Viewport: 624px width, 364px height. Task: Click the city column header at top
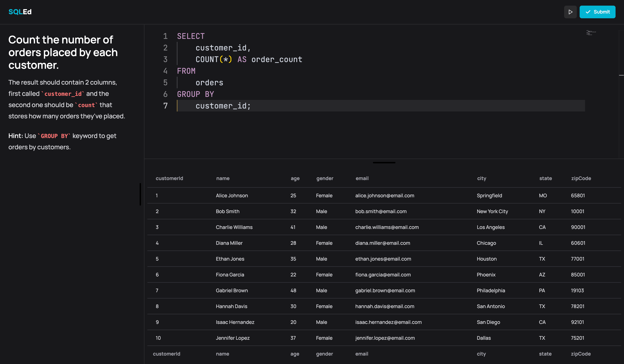click(482, 178)
